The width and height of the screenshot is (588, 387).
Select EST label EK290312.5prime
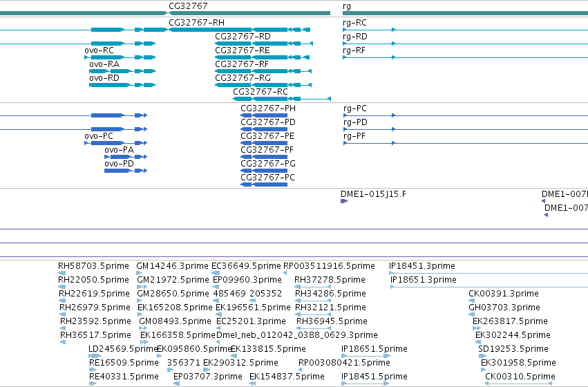pyautogui.click(x=240, y=363)
